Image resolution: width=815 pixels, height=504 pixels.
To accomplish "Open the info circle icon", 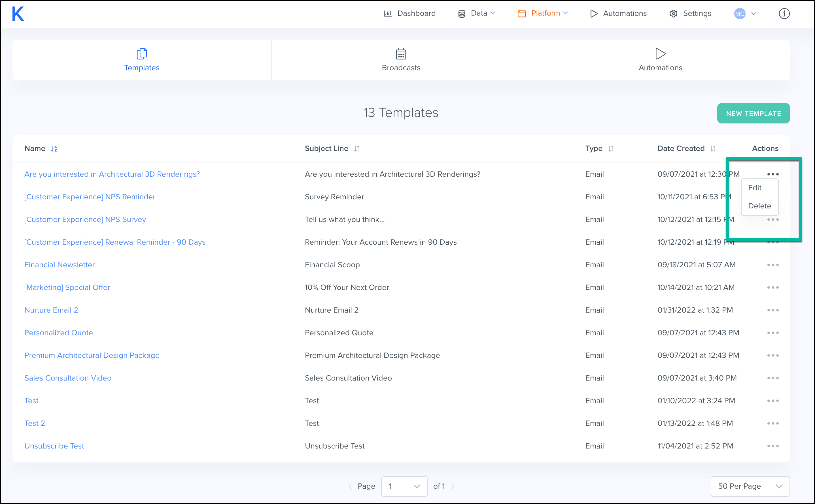I will [x=784, y=14].
